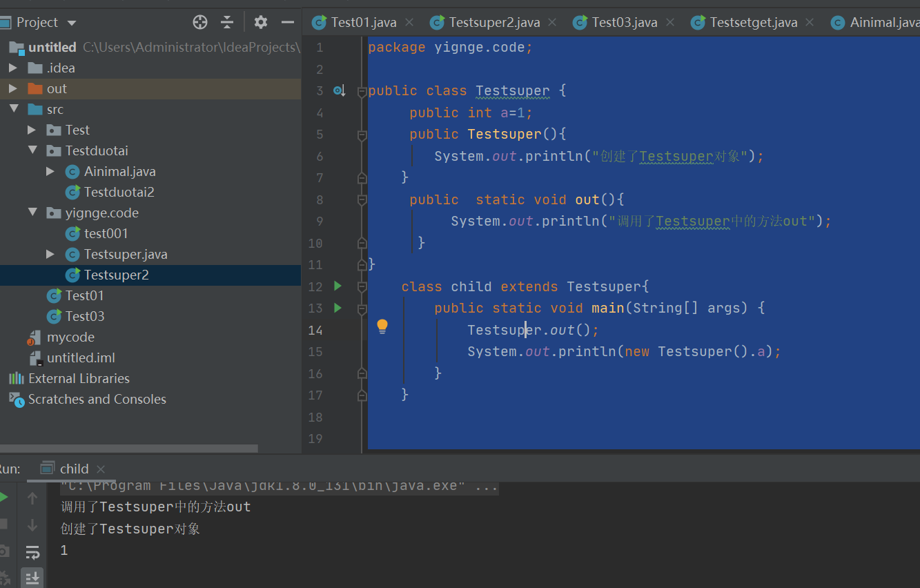920x588 pixels.
Task: Click console output line '1'
Action: [64, 550]
